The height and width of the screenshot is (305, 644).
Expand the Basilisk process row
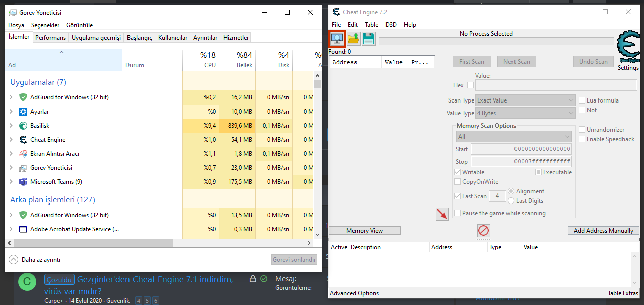(11, 126)
